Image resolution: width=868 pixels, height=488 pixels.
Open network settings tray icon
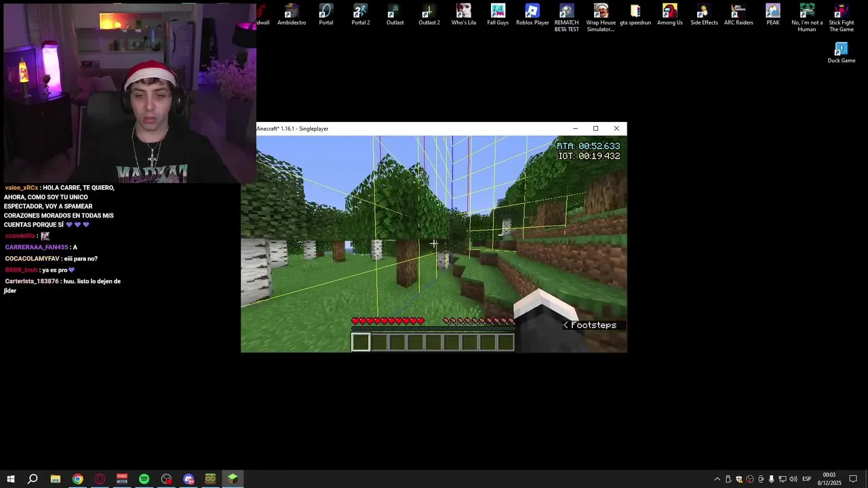coord(783,479)
